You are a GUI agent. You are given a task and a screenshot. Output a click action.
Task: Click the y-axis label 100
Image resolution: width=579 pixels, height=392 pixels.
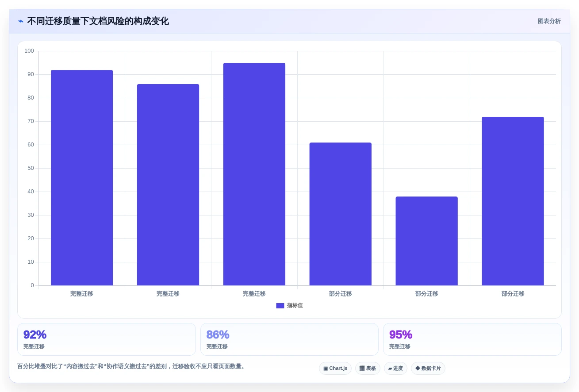[29, 51]
